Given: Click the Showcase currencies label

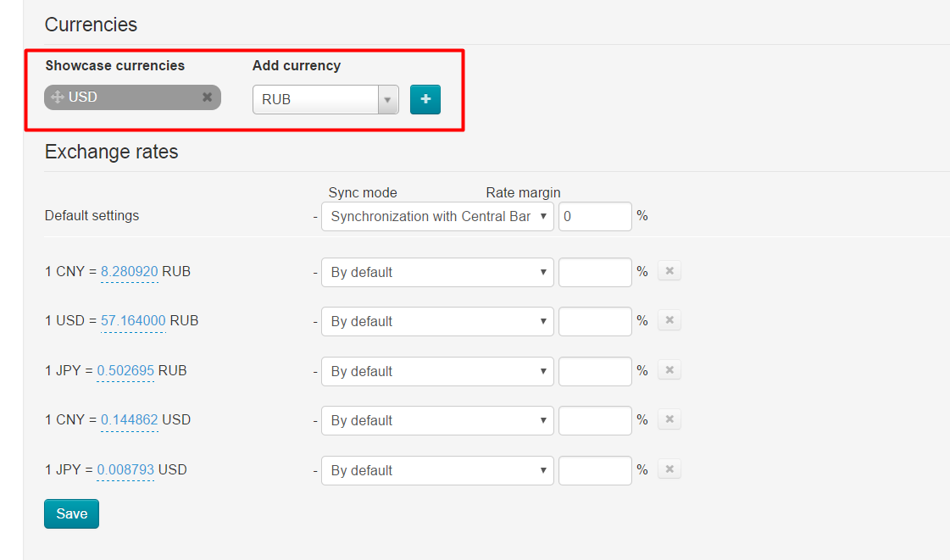Looking at the screenshot, I should 115,65.
